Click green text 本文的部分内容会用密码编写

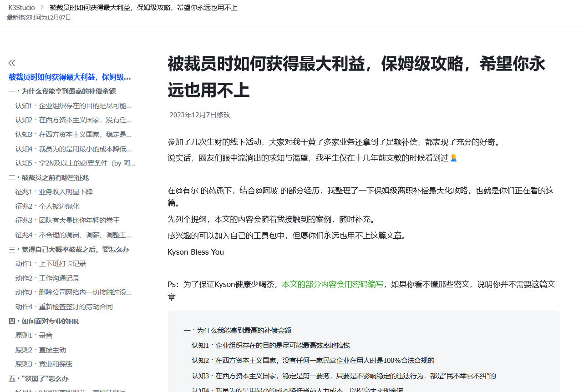tap(333, 285)
